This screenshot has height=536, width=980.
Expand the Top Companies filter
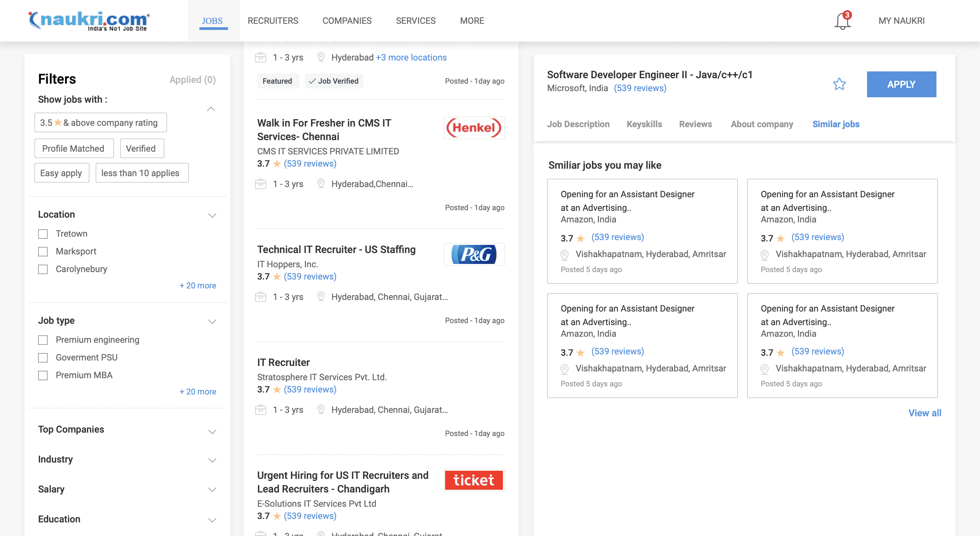point(212,432)
